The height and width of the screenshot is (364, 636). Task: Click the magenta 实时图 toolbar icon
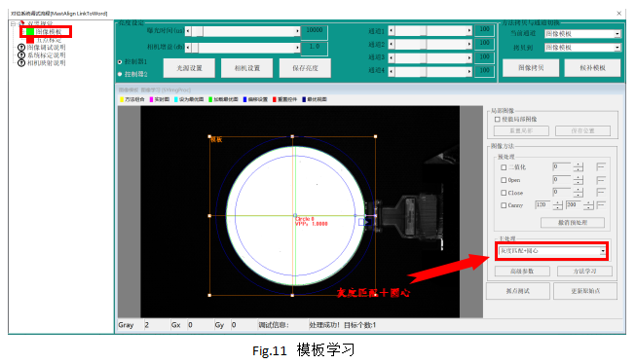[152, 99]
